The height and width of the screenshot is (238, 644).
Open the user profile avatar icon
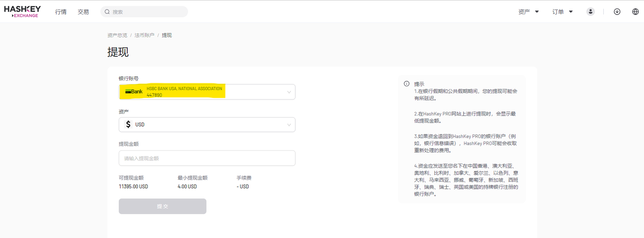pos(591,12)
